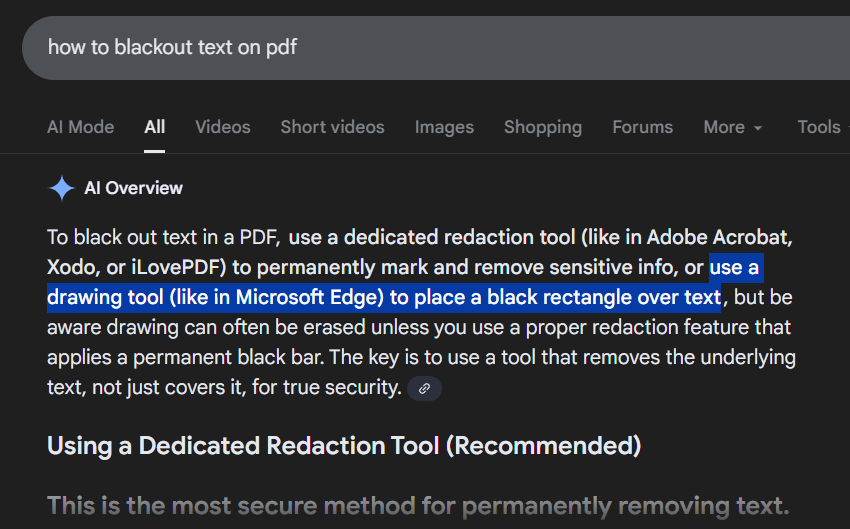The height and width of the screenshot is (529, 850).
Task: Open the Shopping results tab
Action: (542, 127)
